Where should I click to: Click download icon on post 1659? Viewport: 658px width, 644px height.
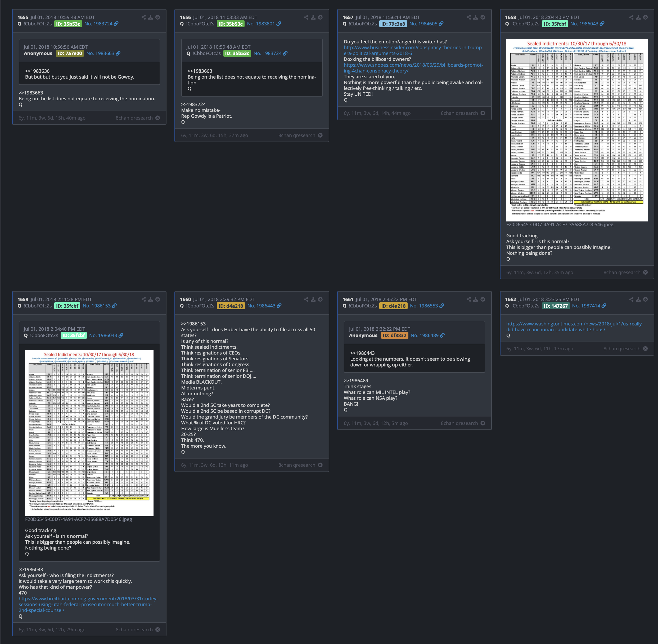pos(151,299)
